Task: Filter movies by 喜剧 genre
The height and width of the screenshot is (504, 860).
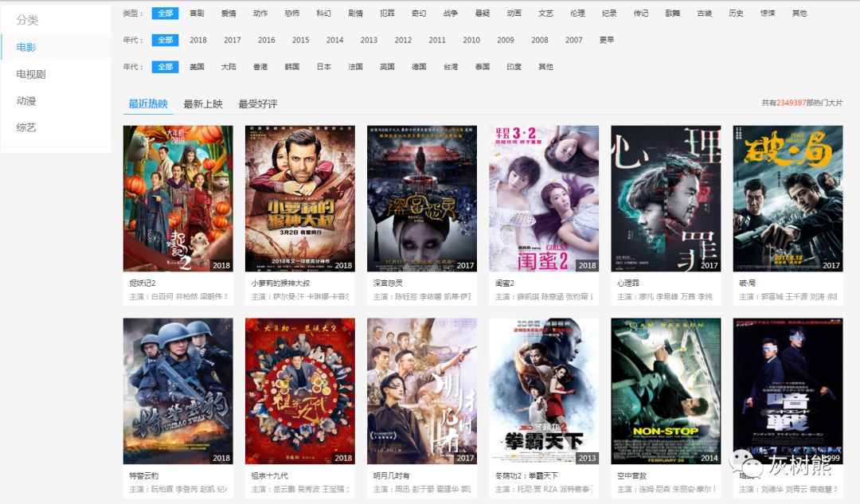Action: point(197,14)
